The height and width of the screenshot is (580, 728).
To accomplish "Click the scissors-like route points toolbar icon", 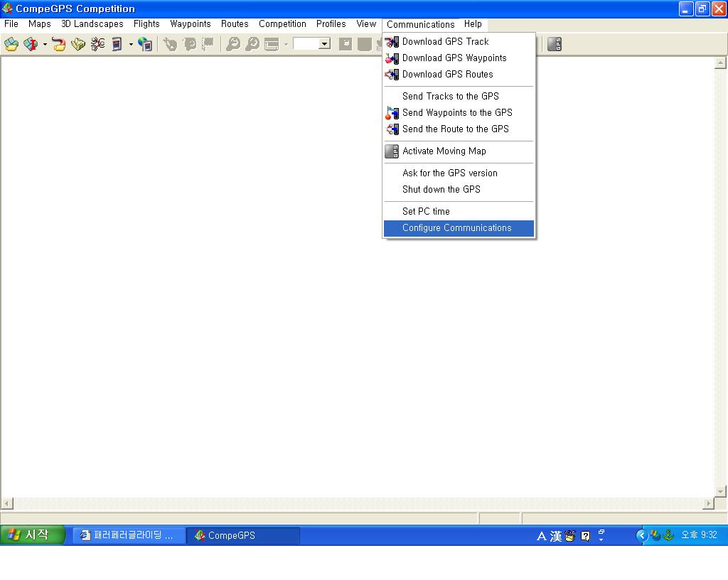I will coord(97,45).
